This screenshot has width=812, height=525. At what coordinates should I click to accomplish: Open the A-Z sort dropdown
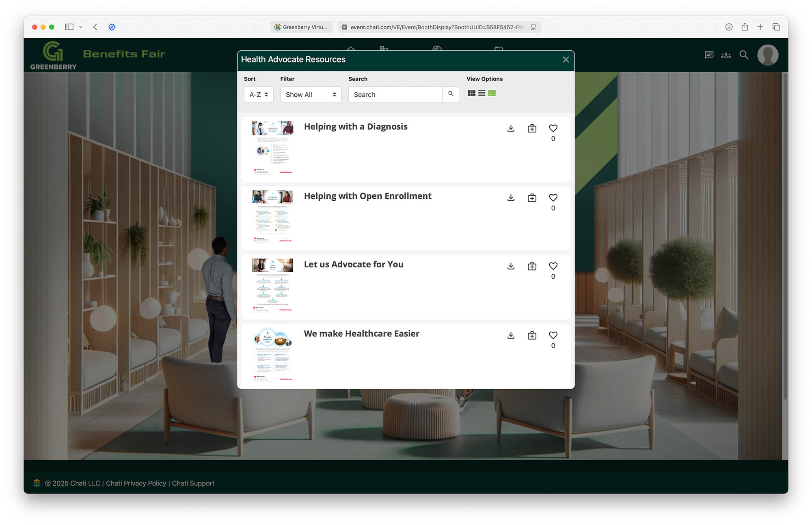(259, 94)
